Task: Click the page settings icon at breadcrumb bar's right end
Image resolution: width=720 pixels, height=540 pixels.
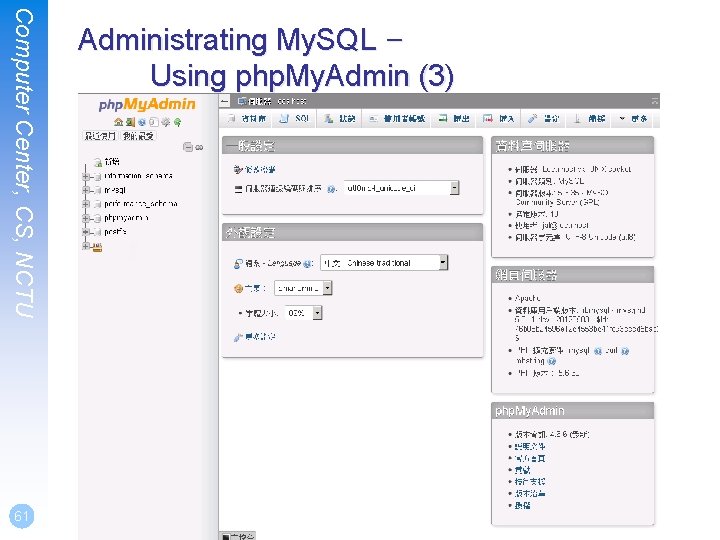Action: pyautogui.click(x=655, y=101)
